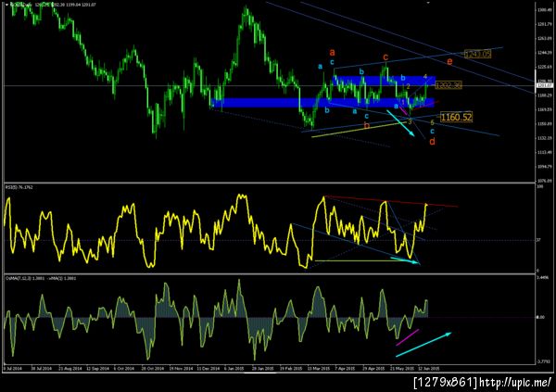Select the upper blue resistance zone rectangle
556x392 pixels.
pos(385,81)
